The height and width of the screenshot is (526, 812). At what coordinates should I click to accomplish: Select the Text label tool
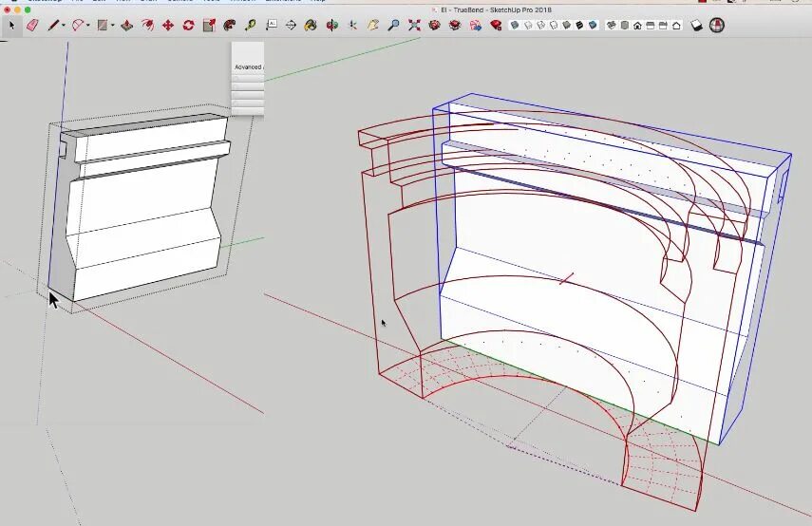point(271,25)
